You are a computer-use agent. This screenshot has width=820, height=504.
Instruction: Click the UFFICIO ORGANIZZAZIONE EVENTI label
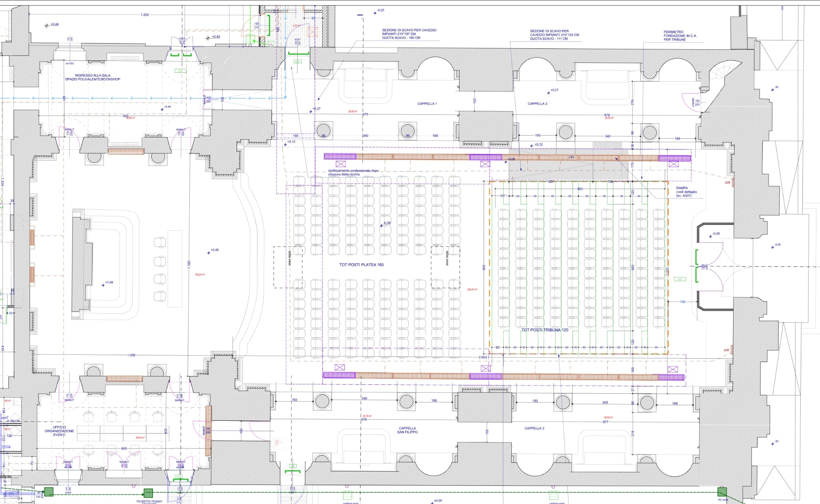59,431
